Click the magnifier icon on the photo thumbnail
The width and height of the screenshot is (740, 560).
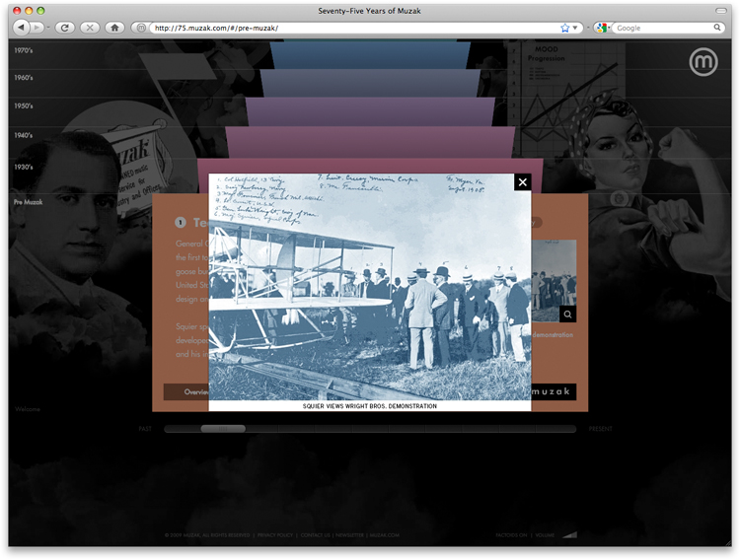(567, 315)
